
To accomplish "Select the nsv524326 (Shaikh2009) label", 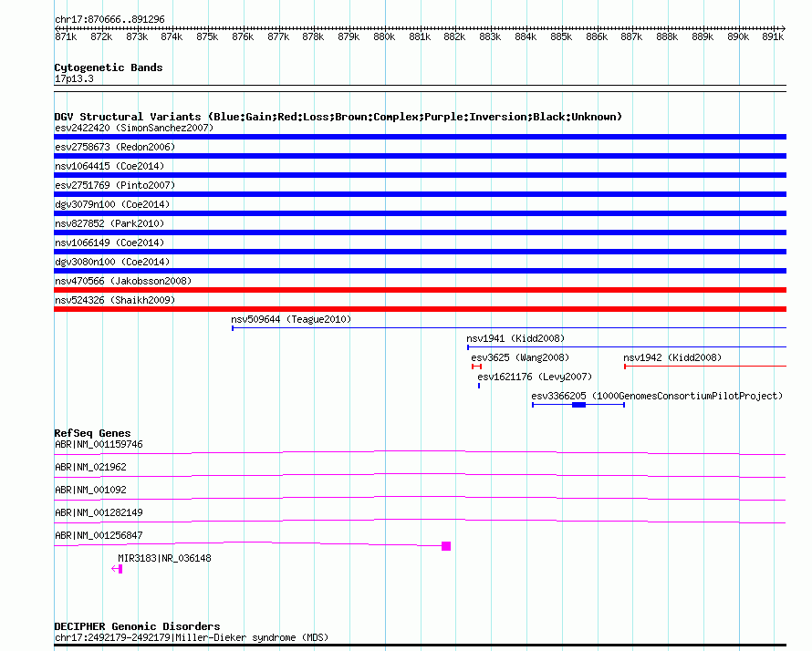I will click(115, 300).
